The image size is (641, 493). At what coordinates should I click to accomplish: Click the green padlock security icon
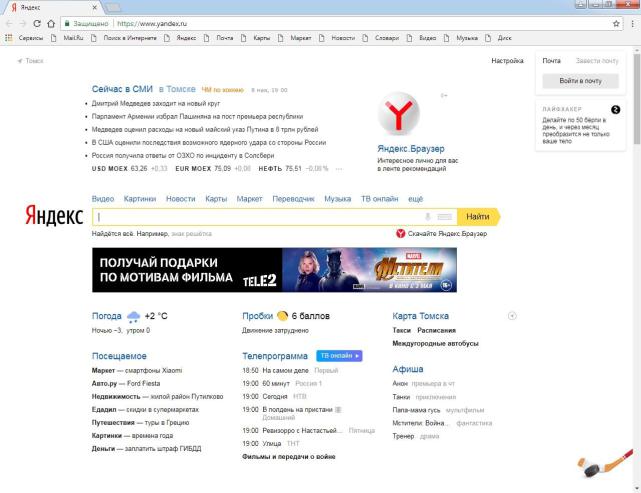(67, 24)
